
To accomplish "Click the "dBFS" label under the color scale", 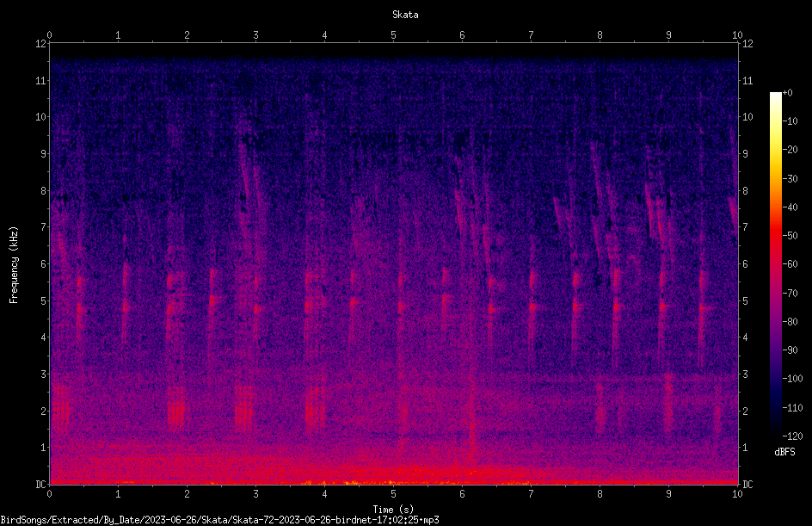I will point(784,452).
